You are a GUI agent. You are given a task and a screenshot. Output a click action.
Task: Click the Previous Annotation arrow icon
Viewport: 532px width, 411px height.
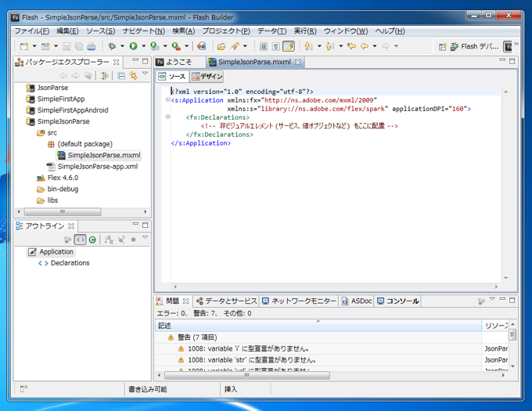(x=330, y=46)
